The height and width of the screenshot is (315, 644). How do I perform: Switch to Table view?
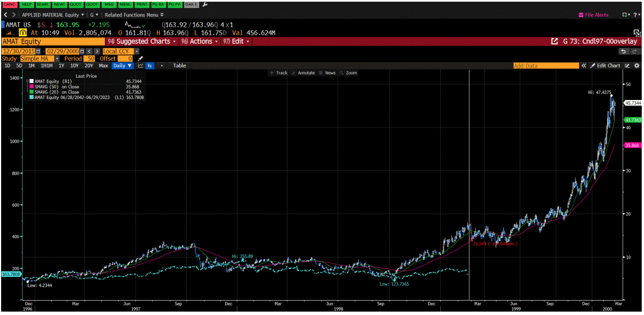point(179,65)
